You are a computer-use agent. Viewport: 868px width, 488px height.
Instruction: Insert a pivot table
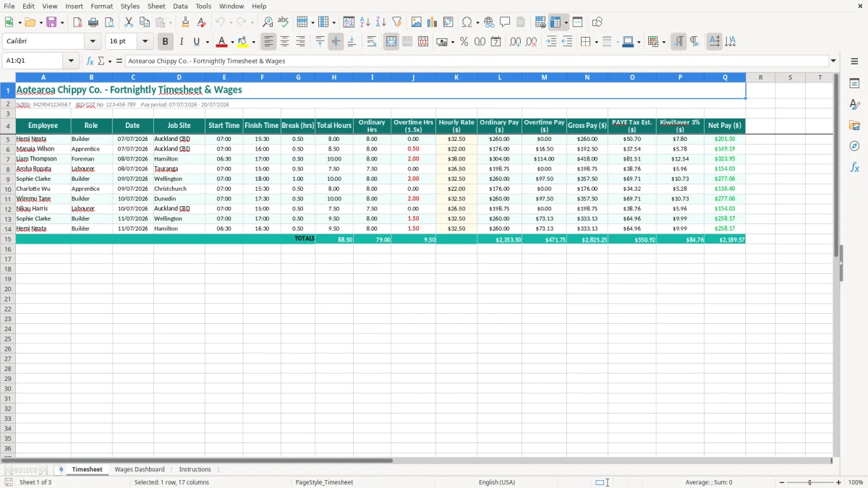[448, 22]
